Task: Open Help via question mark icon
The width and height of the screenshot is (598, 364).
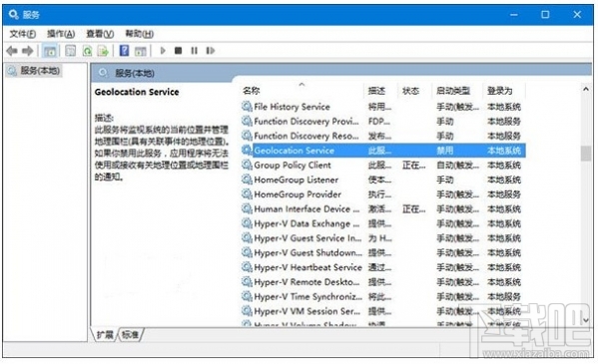Action: [125, 50]
